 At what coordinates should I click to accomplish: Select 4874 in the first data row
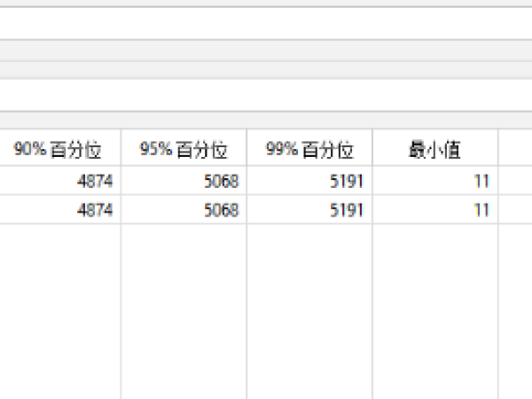pos(95,181)
